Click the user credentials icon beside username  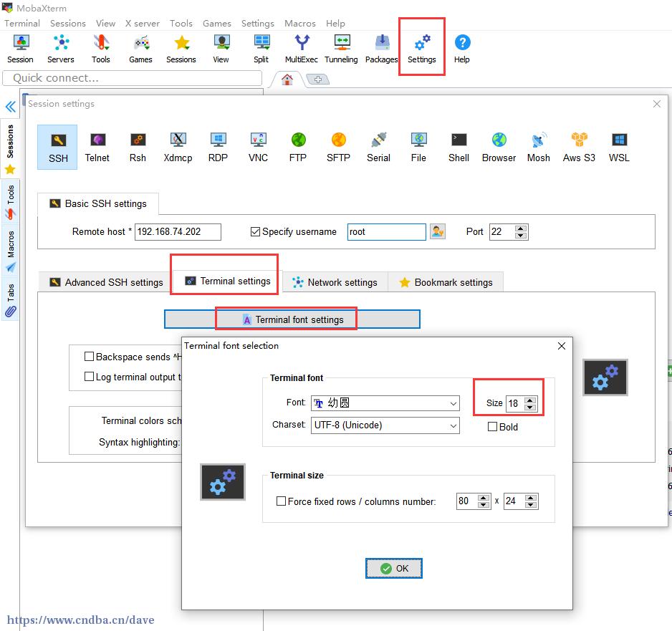pyautogui.click(x=438, y=232)
